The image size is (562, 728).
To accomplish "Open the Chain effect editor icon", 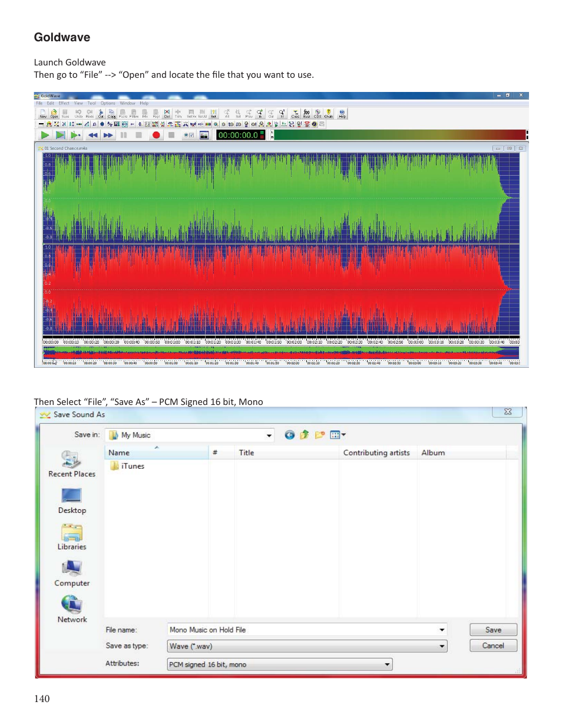I will [x=329, y=113].
